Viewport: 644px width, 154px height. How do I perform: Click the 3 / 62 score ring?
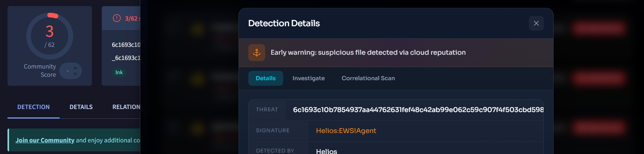(50, 36)
